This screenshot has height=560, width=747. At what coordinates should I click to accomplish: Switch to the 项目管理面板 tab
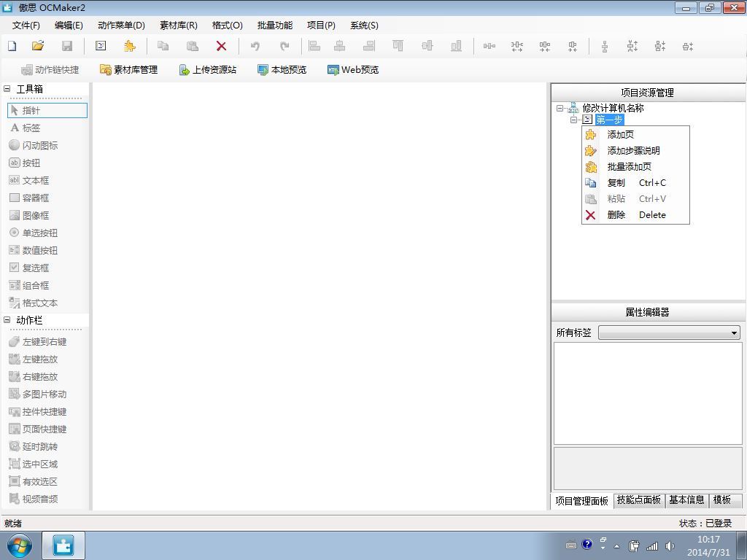tap(581, 501)
